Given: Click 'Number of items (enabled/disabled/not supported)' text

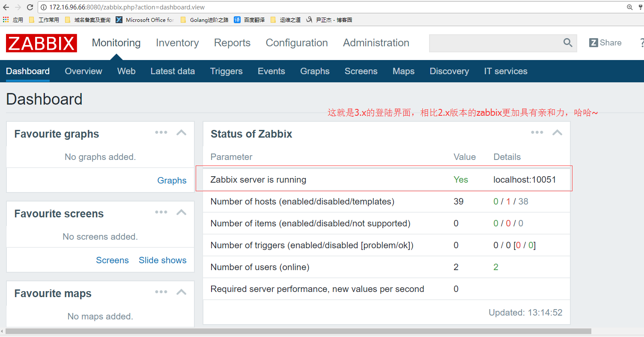Looking at the screenshot, I should pos(310,223).
